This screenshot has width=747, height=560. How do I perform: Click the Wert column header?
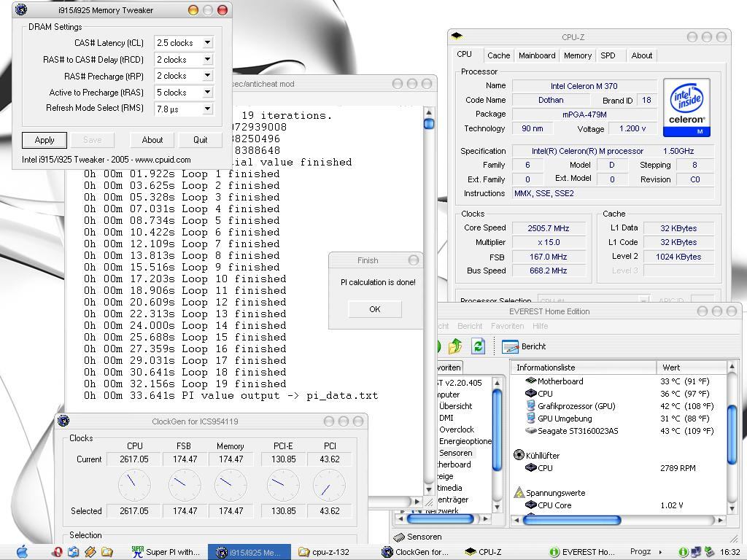692,367
